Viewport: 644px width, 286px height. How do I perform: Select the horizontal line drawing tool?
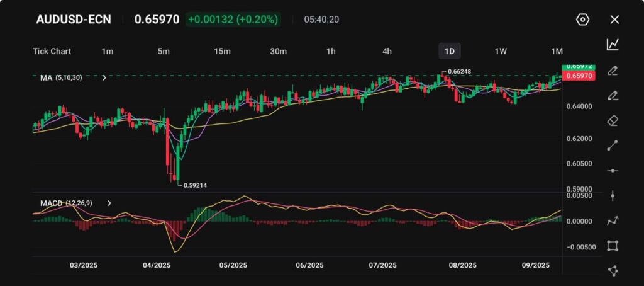613,171
